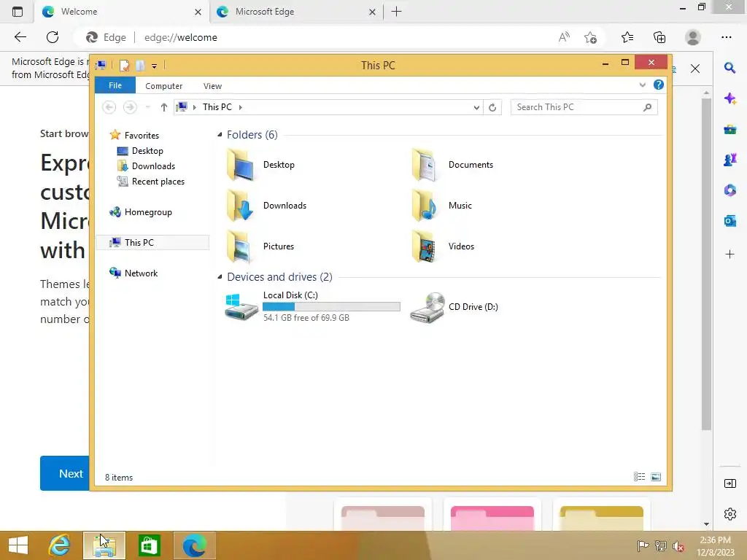Open Explorer recent locations dropdown arrow

pyautogui.click(x=147, y=108)
